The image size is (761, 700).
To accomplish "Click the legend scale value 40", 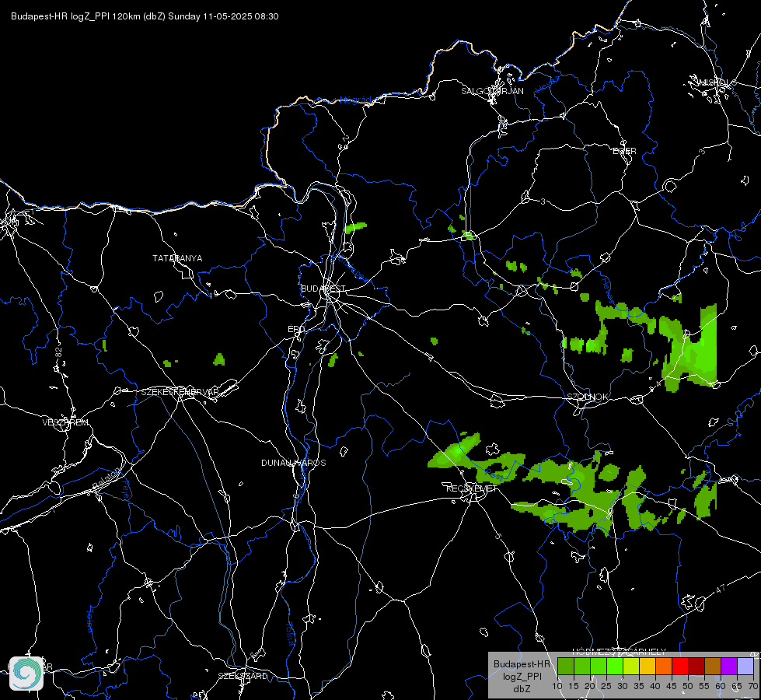I will point(655,687).
